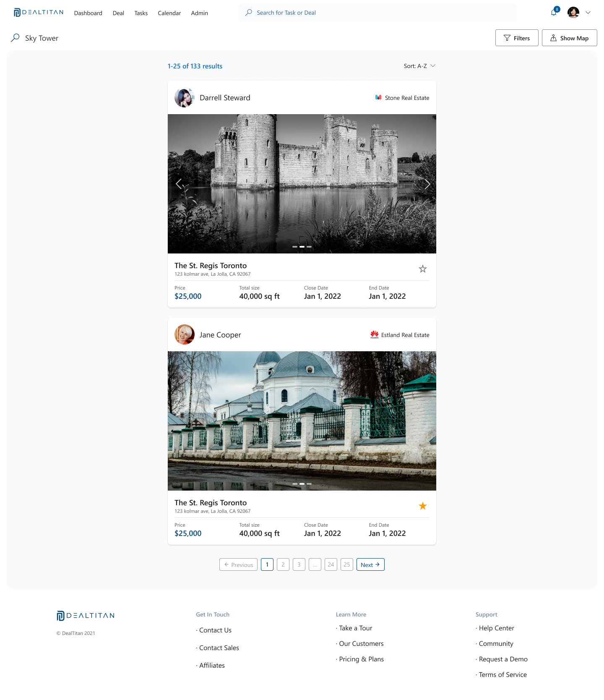604x700 pixels.
Task: Click the pagination ellipsis button
Action: [315, 564]
